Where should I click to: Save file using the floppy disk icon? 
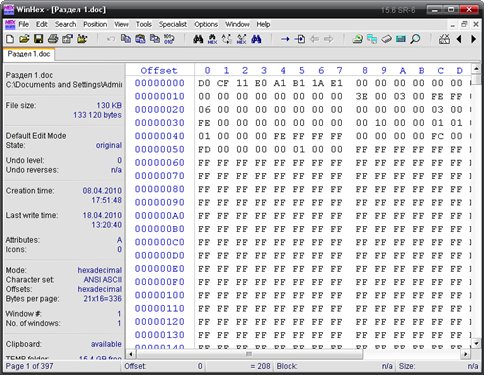point(38,39)
